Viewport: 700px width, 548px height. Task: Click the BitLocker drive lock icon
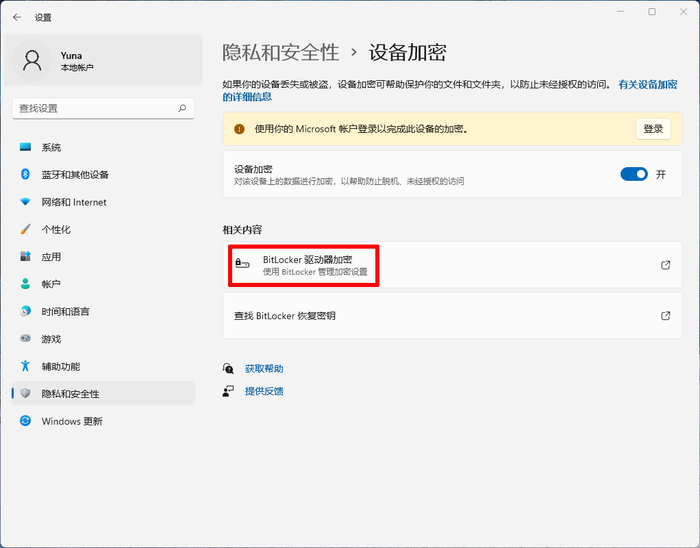[x=242, y=263]
